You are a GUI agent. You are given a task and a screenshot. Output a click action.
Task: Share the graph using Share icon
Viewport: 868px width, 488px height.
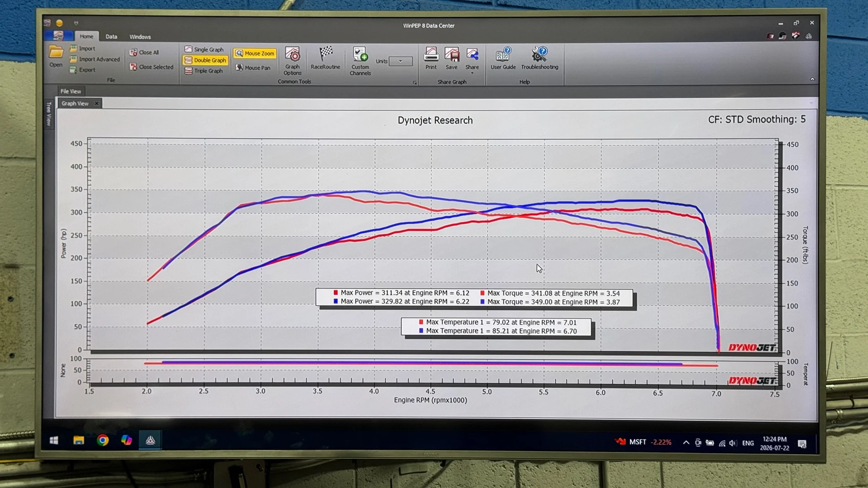pyautogui.click(x=472, y=59)
